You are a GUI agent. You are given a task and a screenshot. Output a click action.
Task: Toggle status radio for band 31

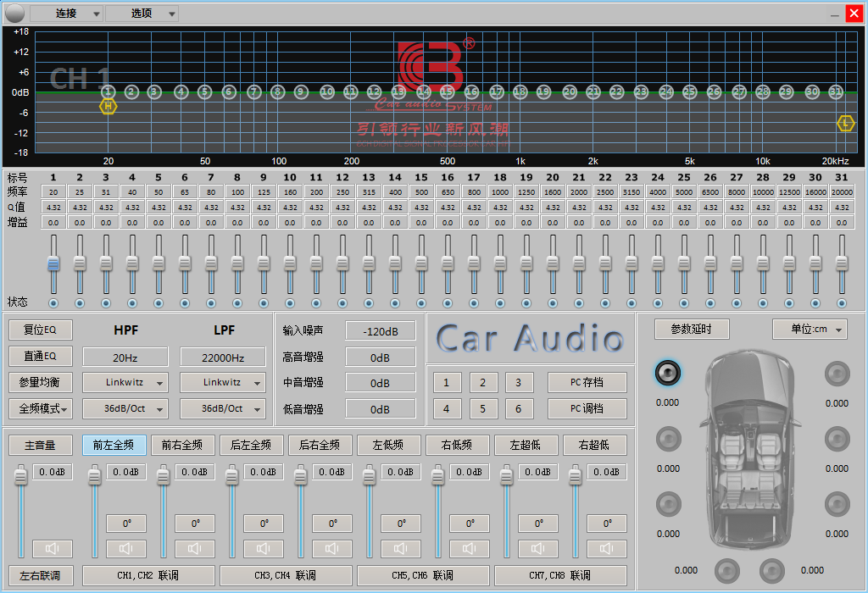point(842,303)
